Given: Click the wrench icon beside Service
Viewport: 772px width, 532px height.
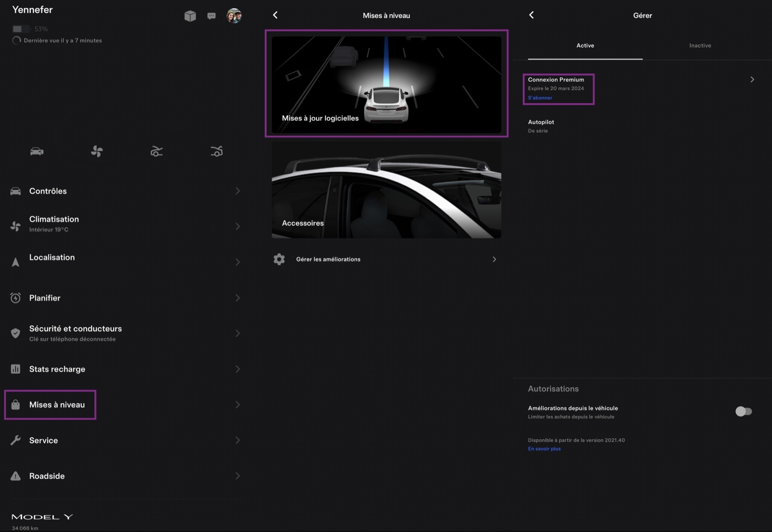Looking at the screenshot, I should tap(15, 440).
